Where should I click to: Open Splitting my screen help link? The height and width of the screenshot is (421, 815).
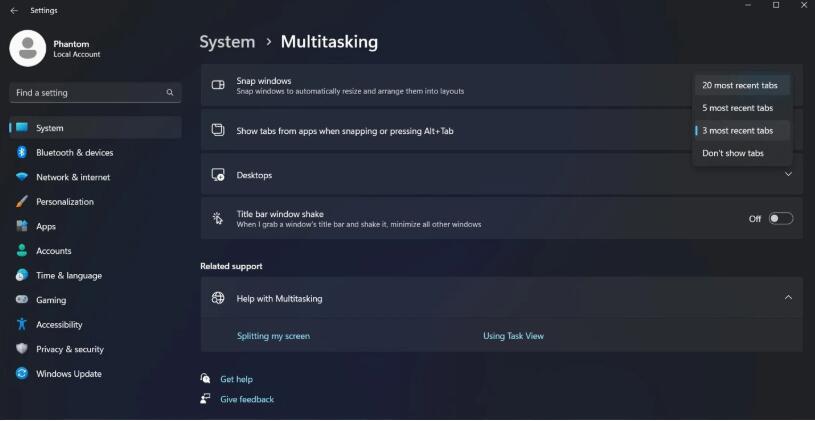click(273, 336)
